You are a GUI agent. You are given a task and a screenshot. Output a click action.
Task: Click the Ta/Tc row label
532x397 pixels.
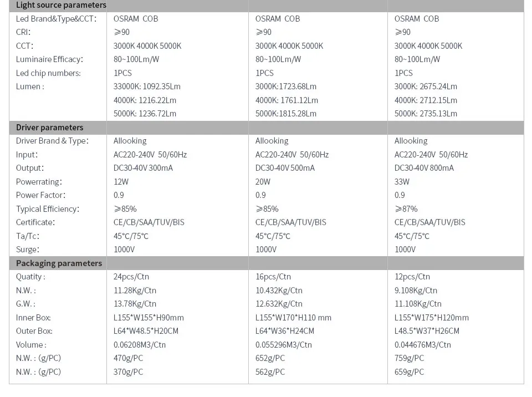pos(28,236)
